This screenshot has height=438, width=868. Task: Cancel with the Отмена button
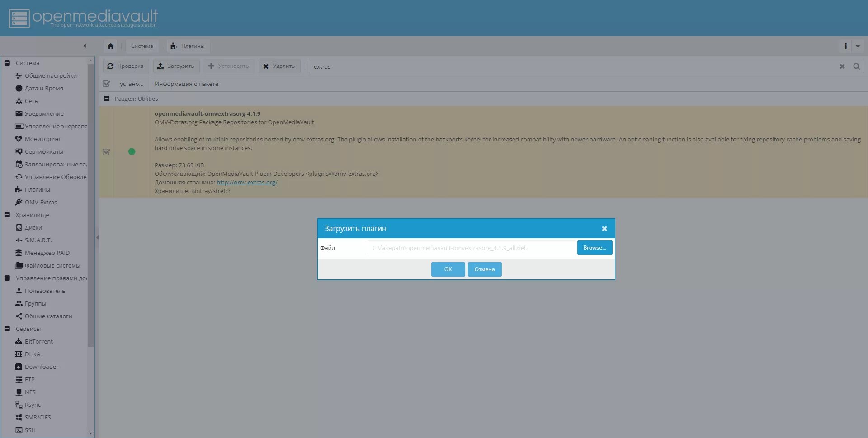click(485, 269)
